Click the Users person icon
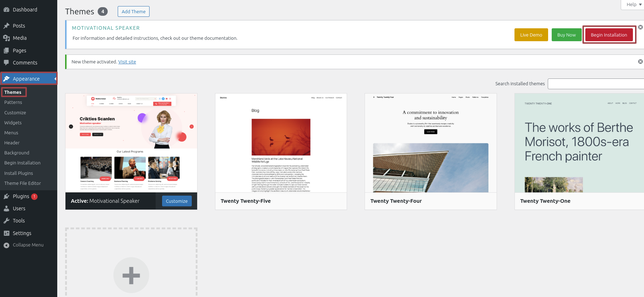The width and height of the screenshot is (644, 297). 6,209
